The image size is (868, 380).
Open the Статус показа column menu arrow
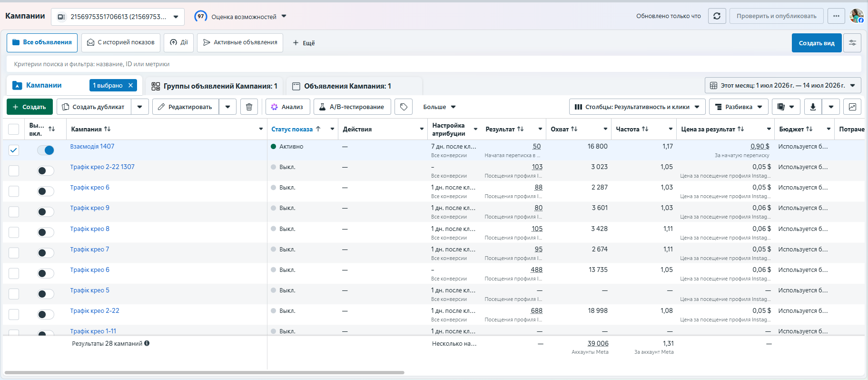(x=332, y=129)
